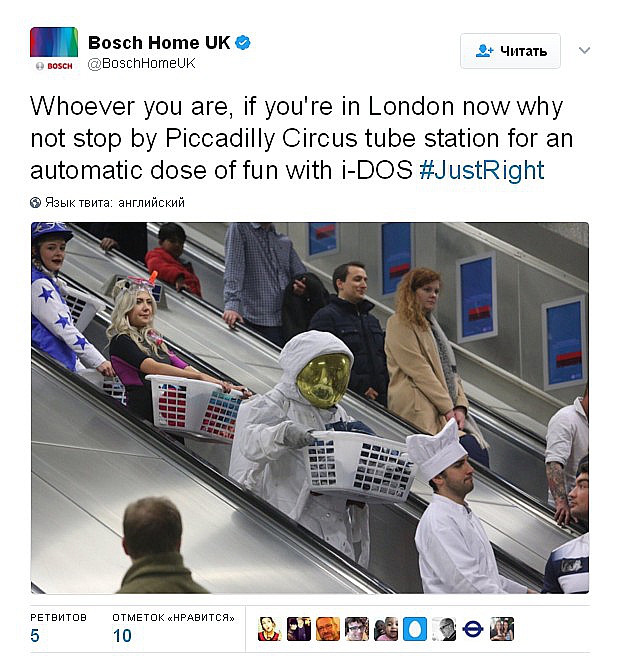This screenshot has width=625, height=662.
Task: Click the Bosch Home UK display name
Action: pyautogui.click(x=159, y=43)
